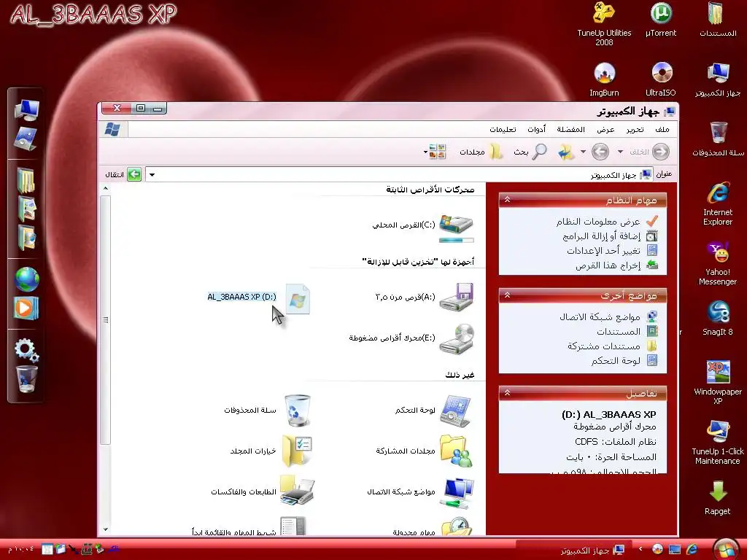Click تغيير أحد الإعدادات change a setting link
The height and width of the screenshot is (560, 747).
click(x=603, y=251)
